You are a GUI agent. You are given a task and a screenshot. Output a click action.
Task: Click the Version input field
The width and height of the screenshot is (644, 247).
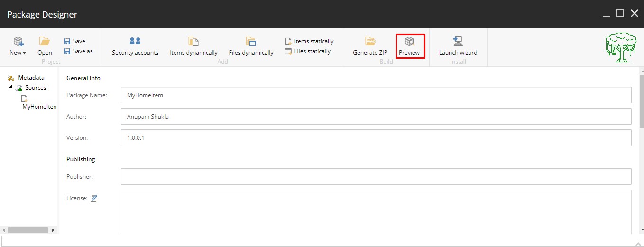pos(376,137)
